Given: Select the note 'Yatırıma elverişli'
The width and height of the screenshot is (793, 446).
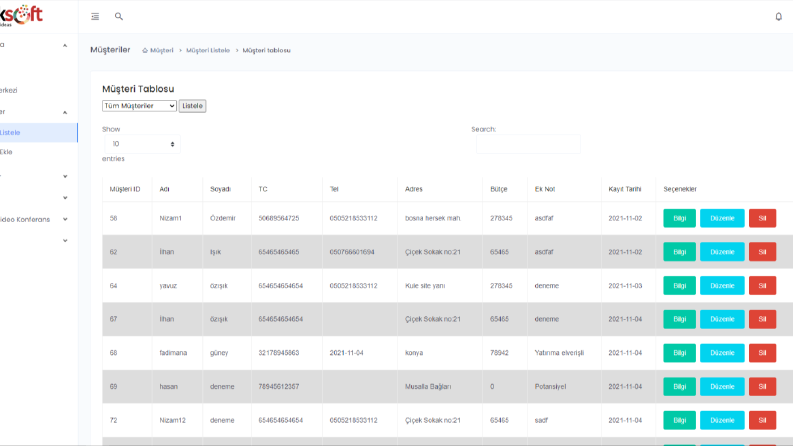Looking at the screenshot, I should (x=559, y=353).
